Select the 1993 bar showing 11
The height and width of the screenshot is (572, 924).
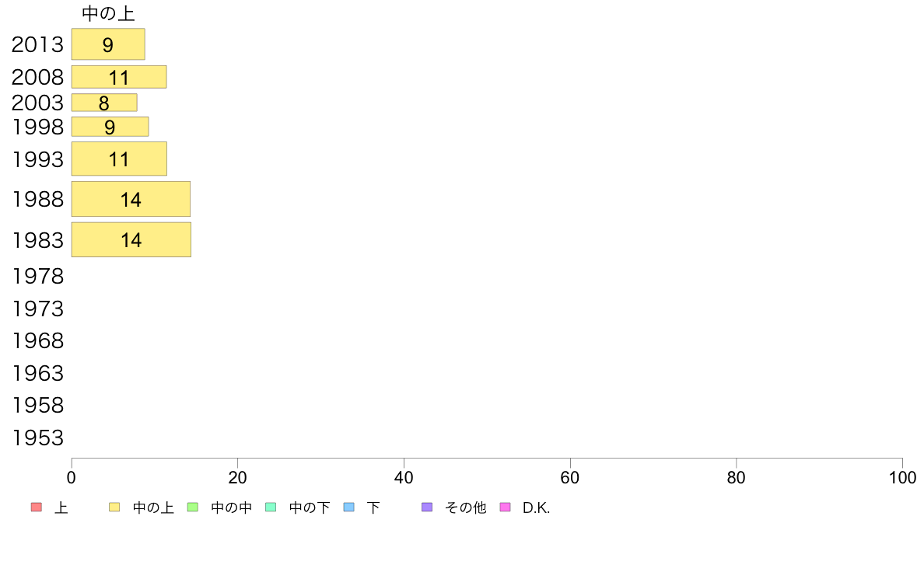point(119,159)
